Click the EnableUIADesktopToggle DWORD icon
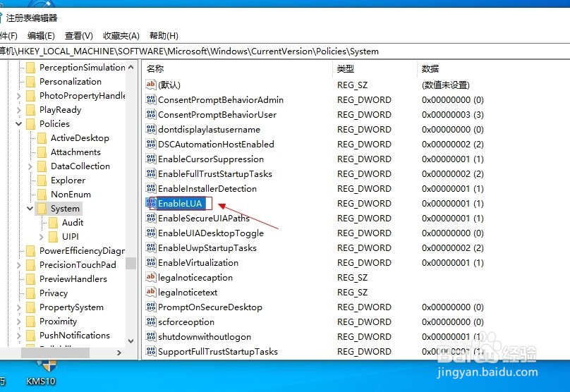 click(x=151, y=233)
